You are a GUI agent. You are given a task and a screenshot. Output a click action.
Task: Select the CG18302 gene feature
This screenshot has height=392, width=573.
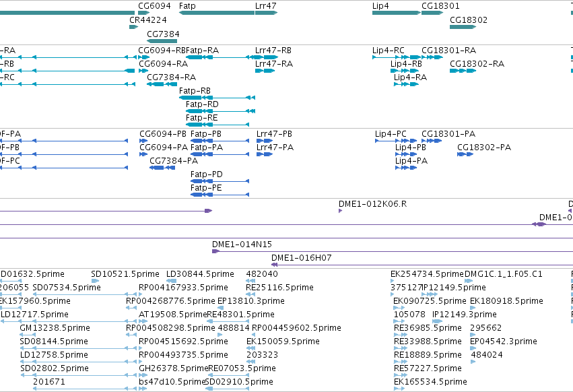coord(463,27)
